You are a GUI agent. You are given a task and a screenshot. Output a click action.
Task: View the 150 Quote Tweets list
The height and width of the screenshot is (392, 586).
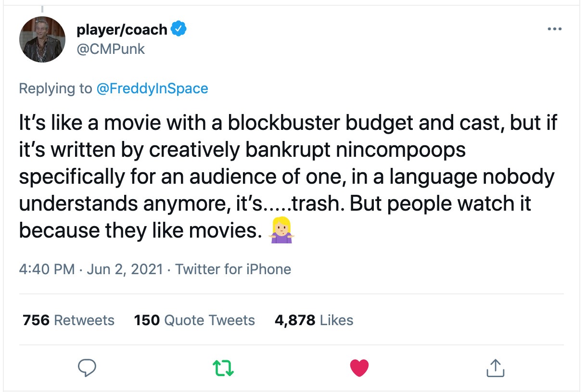[x=194, y=320]
